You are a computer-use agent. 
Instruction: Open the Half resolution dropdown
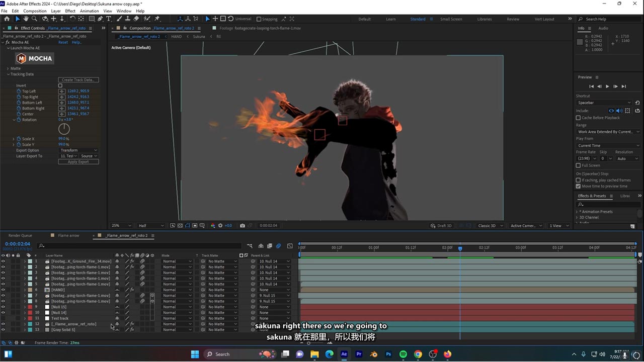(x=151, y=226)
